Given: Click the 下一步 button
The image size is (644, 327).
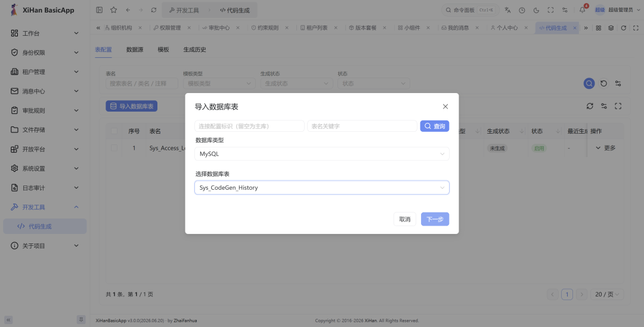Looking at the screenshot, I should [x=435, y=220].
